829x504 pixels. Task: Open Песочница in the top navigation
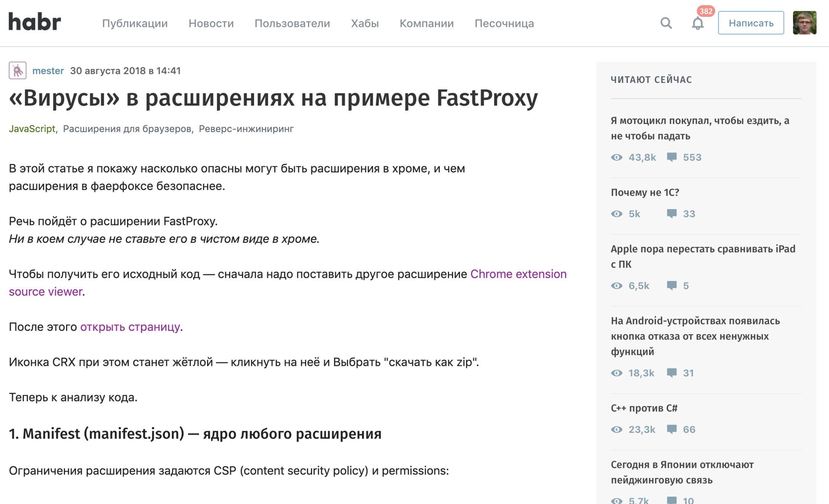tap(504, 23)
